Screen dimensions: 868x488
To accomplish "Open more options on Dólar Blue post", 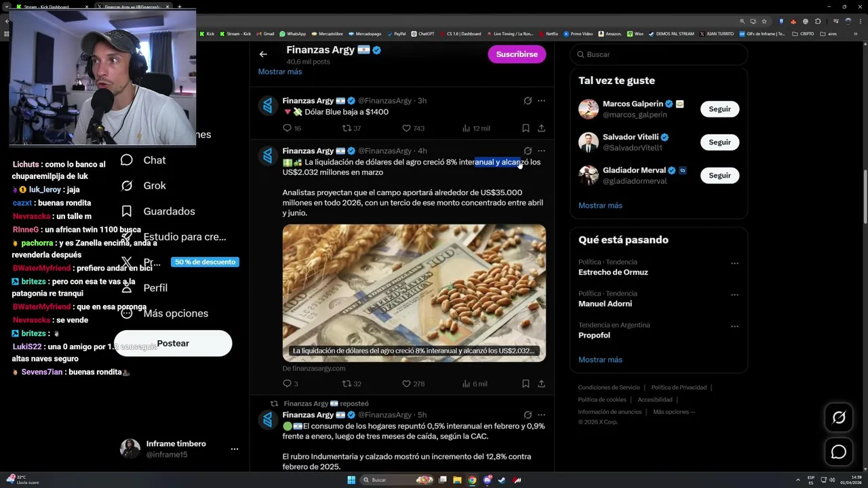I will (541, 100).
